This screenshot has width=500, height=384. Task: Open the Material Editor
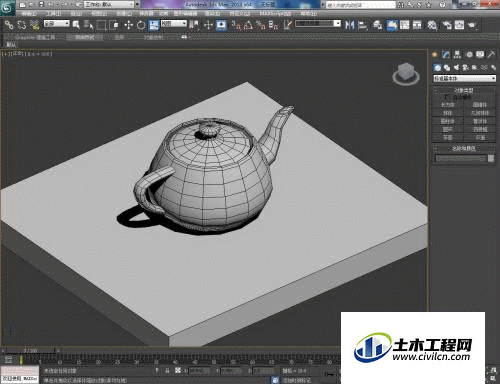pos(432,25)
